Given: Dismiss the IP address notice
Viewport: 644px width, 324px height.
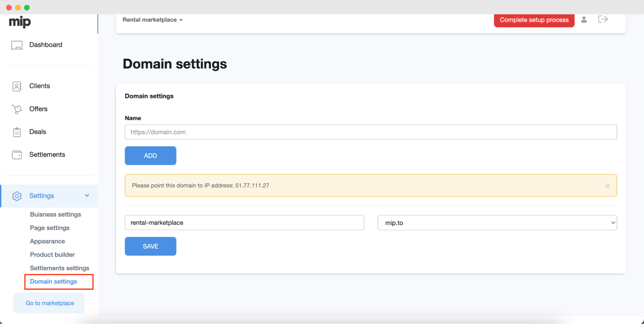Looking at the screenshot, I should 607,186.
